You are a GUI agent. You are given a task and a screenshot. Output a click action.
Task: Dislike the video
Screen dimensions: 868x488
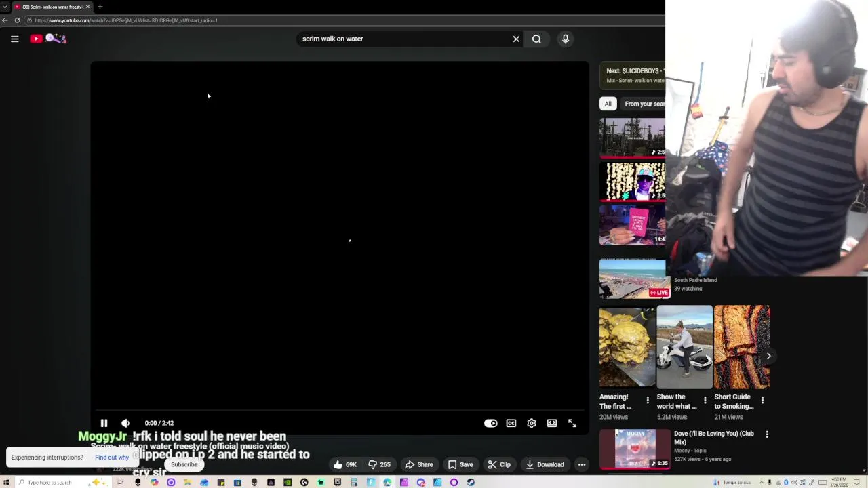pyautogui.click(x=380, y=464)
